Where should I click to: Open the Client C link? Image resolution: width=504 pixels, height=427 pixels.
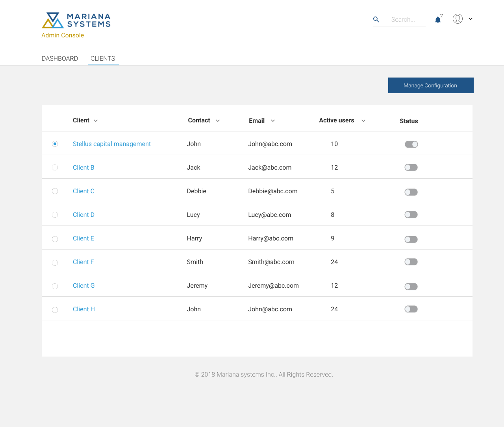pos(83,191)
